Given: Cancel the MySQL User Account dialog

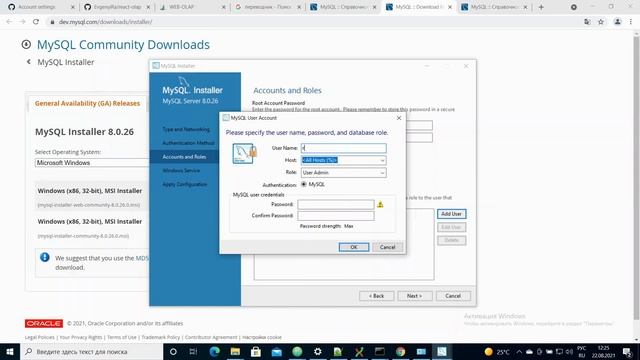Looking at the screenshot, I should (x=387, y=247).
